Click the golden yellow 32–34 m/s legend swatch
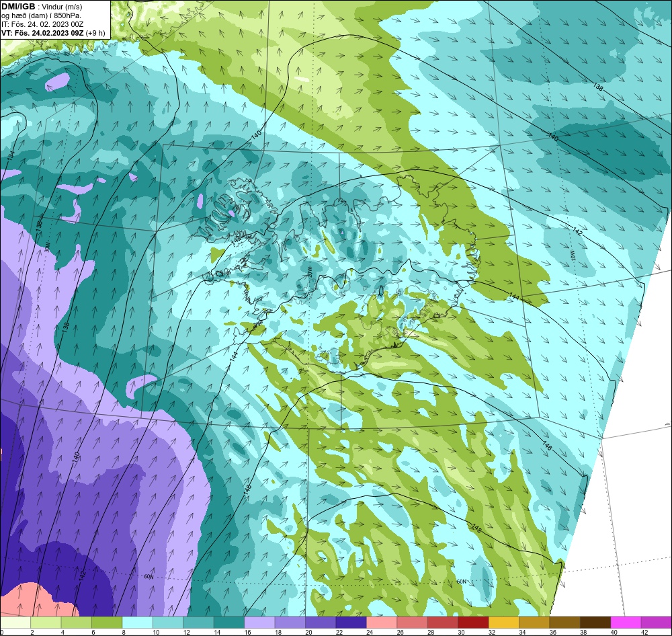 click(x=503, y=623)
